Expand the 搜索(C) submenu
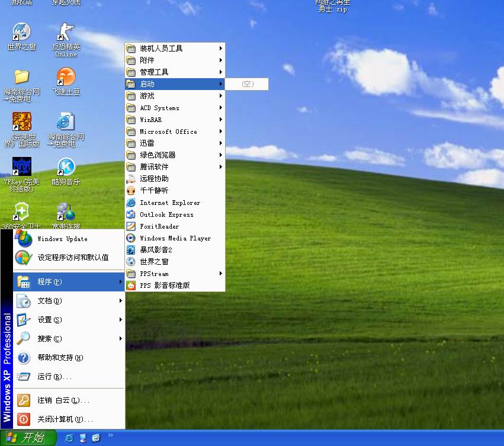The width and height of the screenshot is (504, 446). pos(69,339)
